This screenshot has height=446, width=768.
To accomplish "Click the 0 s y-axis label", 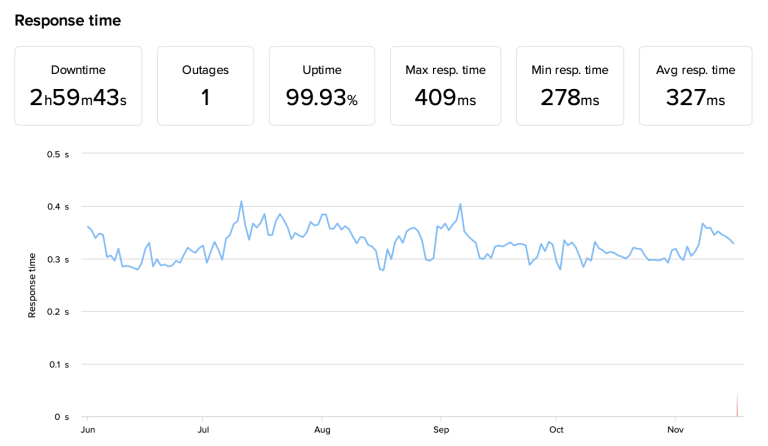I will 62,417.
